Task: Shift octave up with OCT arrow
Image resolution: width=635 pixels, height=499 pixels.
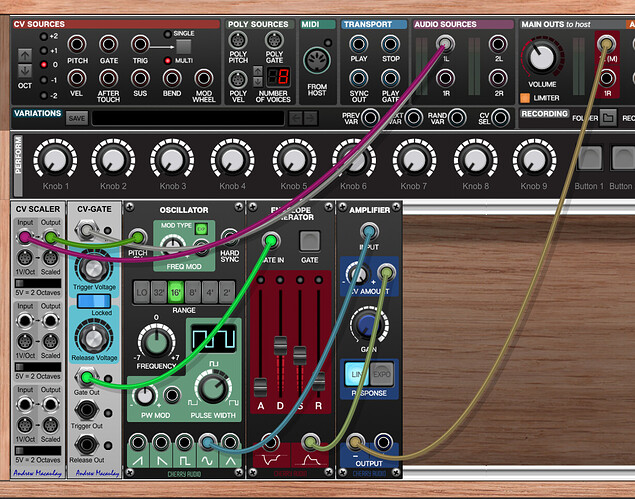Action: pos(25,55)
